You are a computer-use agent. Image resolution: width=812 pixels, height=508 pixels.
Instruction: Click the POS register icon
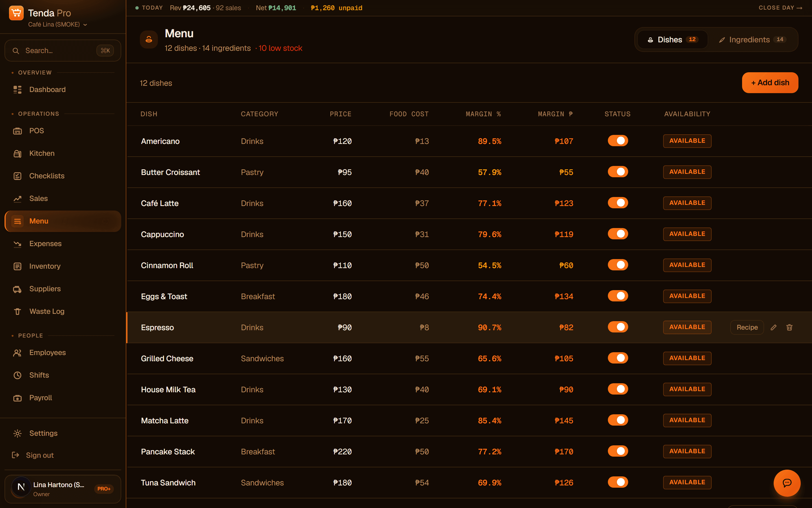tap(17, 131)
